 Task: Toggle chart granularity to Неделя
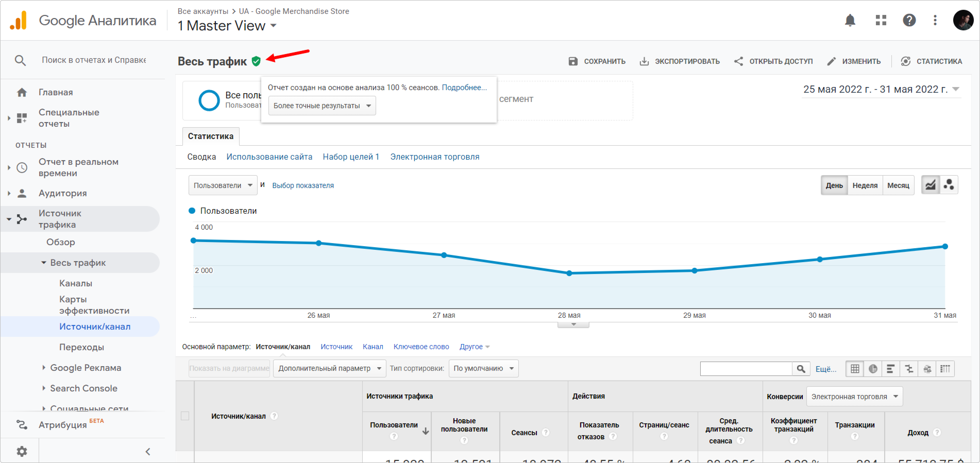(865, 185)
